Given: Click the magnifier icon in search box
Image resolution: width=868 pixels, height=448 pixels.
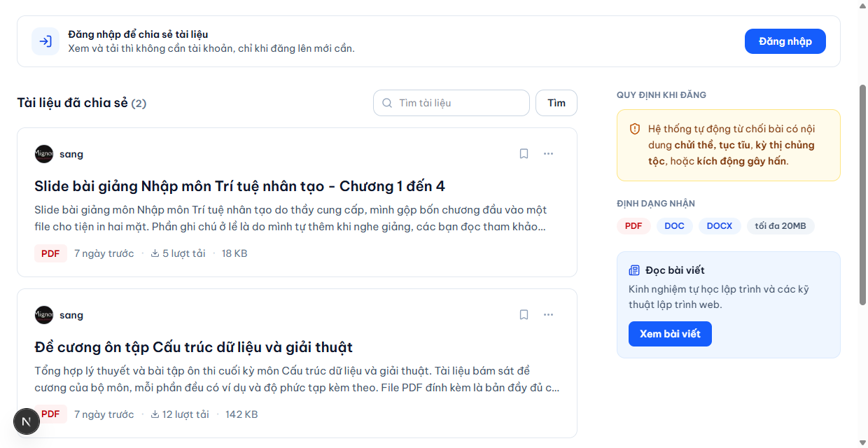Looking at the screenshot, I should (x=387, y=103).
